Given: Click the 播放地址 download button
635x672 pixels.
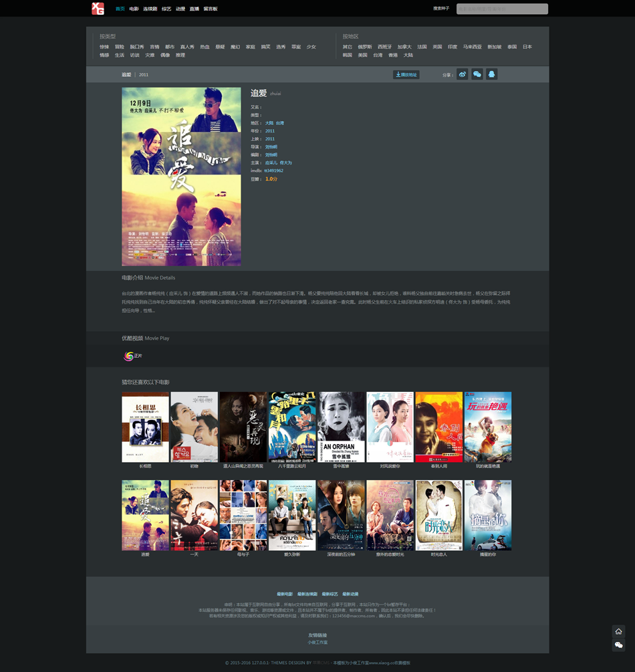Looking at the screenshot, I should (406, 75).
